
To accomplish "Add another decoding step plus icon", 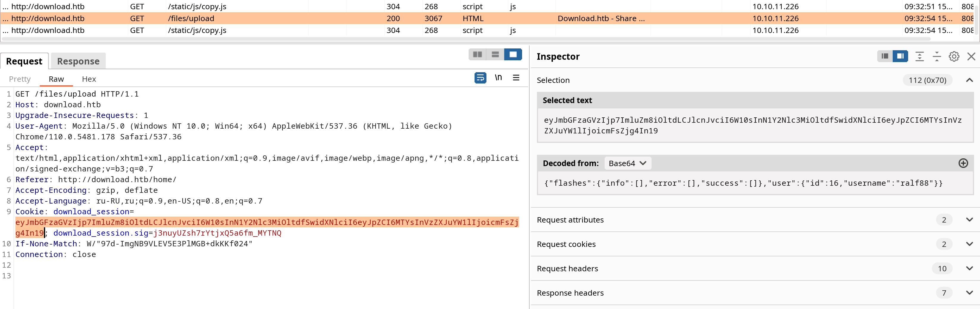I will 963,163.
